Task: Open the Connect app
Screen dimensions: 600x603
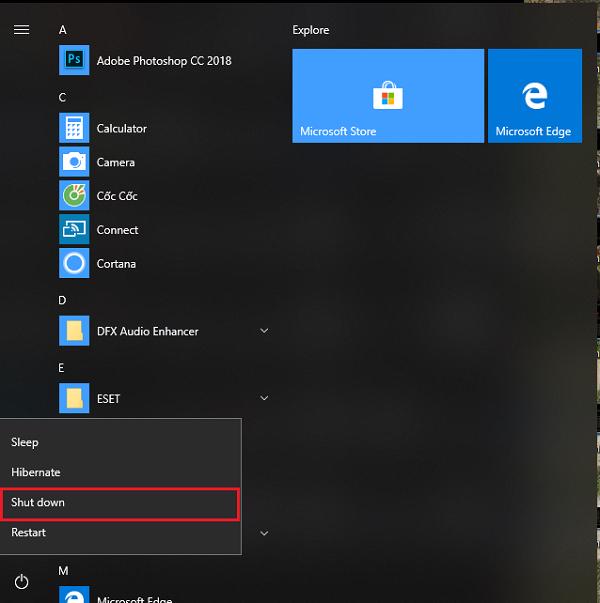Action: 117,230
